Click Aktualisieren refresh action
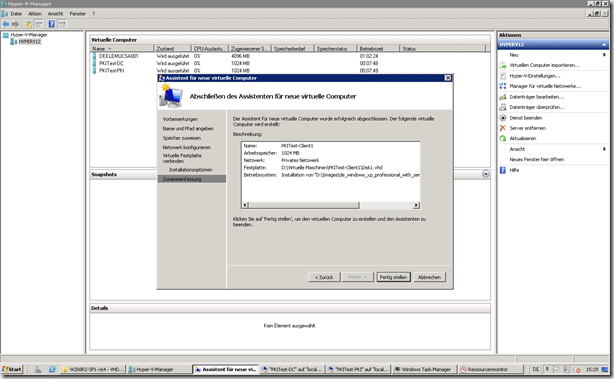The height and width of the screenshot is (379, 614). (x=522, y=139)
